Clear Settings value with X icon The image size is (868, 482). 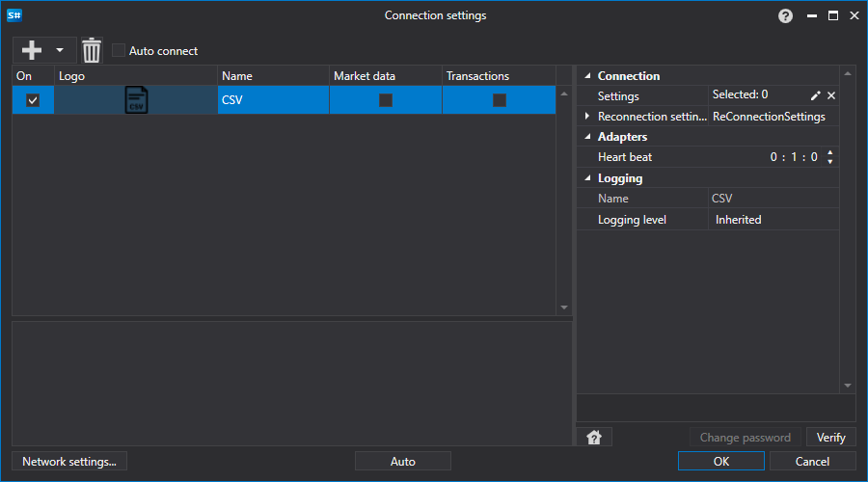(831, 95)
